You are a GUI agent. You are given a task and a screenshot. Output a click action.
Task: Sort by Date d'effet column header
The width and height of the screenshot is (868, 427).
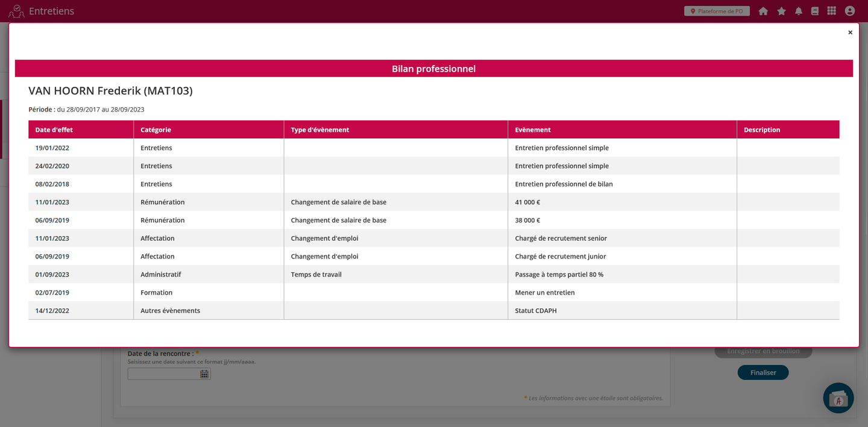[x=54, y=129]
